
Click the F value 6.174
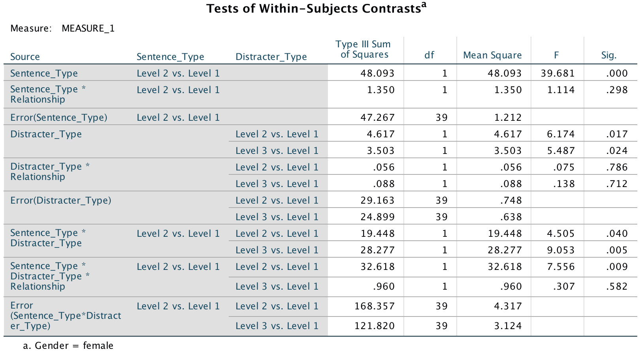(x=561, y=134)
